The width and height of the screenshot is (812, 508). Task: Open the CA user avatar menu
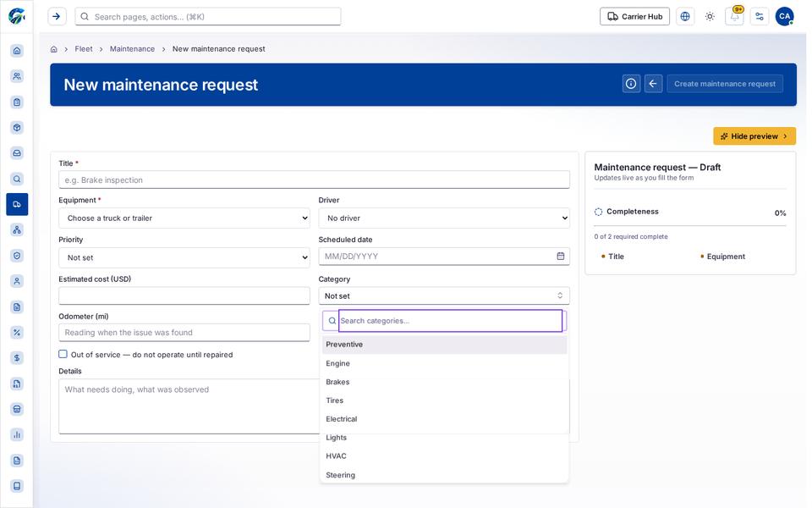click(784, 17)
